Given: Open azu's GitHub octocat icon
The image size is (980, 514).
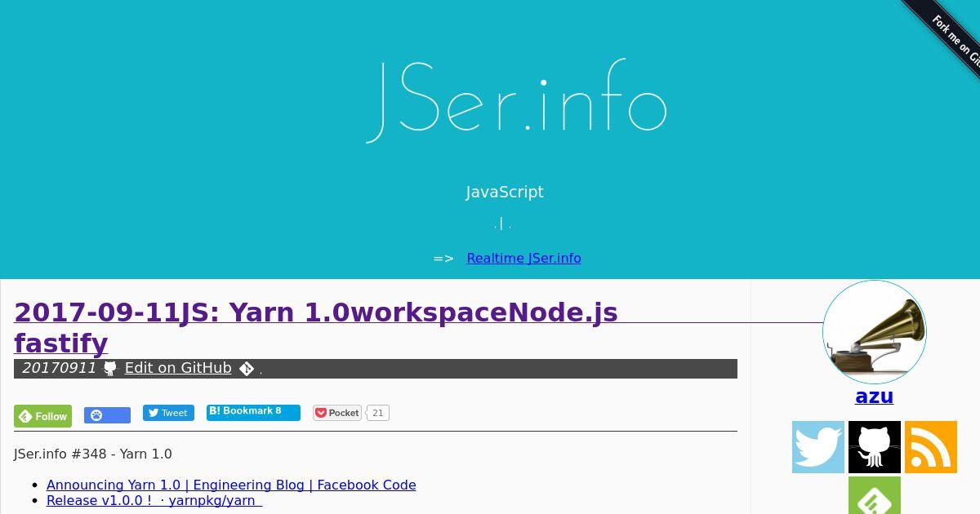Looking at the screenshot, I should [875, 447].
